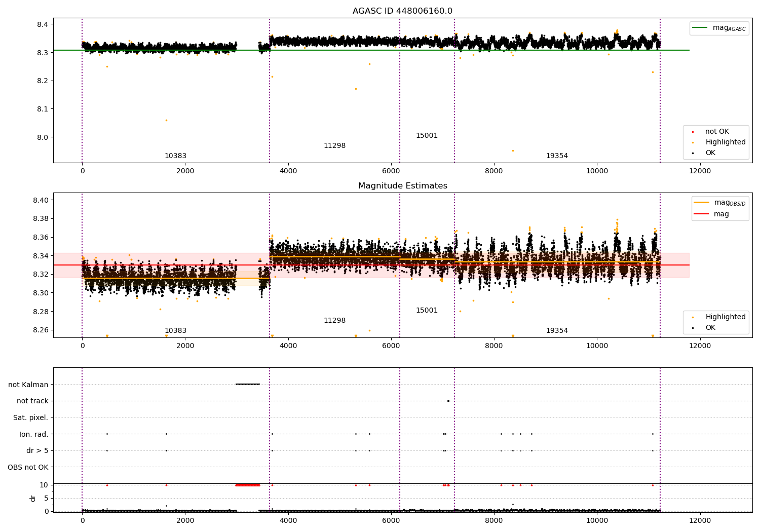Click the 8.26 tick label on middle plot y-axis
Image resolution: width=760 pixels, height=532 pixels.
pyautogui.click(x=41, y=330)
